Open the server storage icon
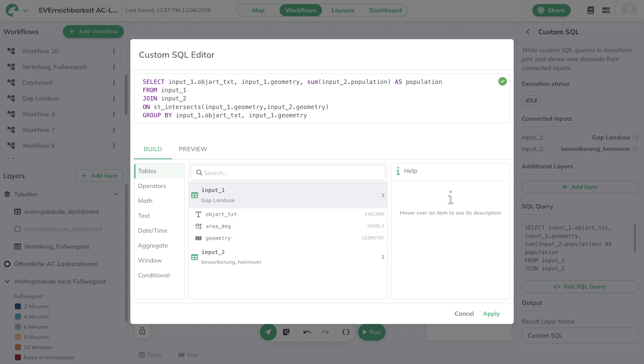Viewport: 644px width, 364px height. [x=606, y=10]
